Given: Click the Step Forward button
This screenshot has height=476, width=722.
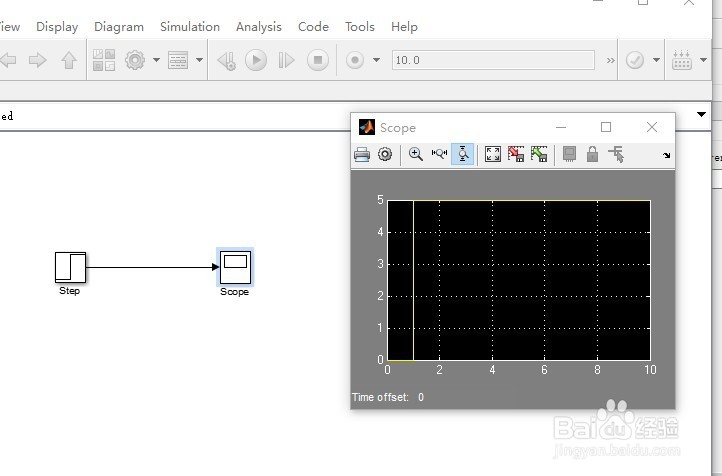Looking at the screenshot, I should [286, 60].
